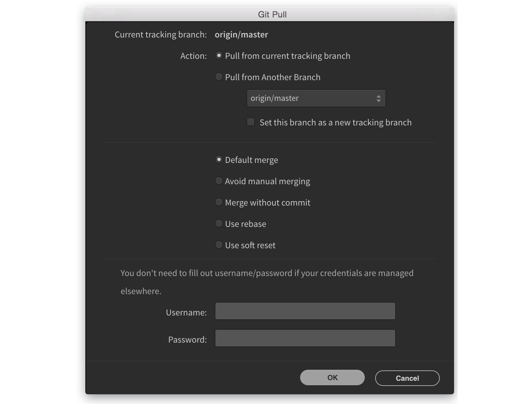
Task: Select "Pull from Another Branch"
Action: click(219, 77)
